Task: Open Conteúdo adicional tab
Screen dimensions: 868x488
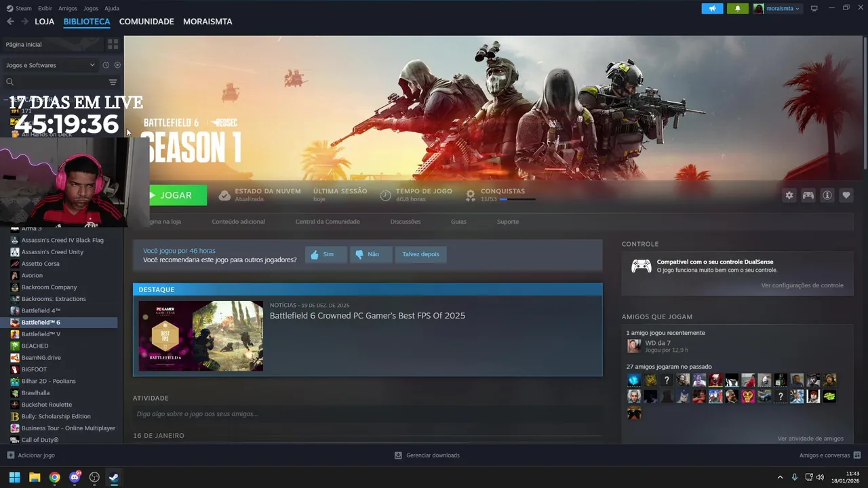Action: coord(238,222)
